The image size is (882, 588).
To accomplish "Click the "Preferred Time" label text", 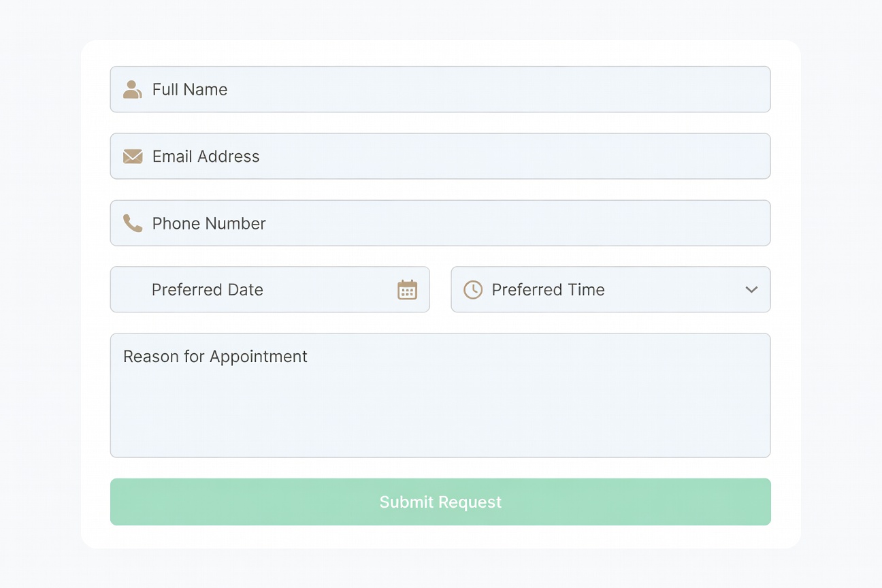I will (549, 290).
